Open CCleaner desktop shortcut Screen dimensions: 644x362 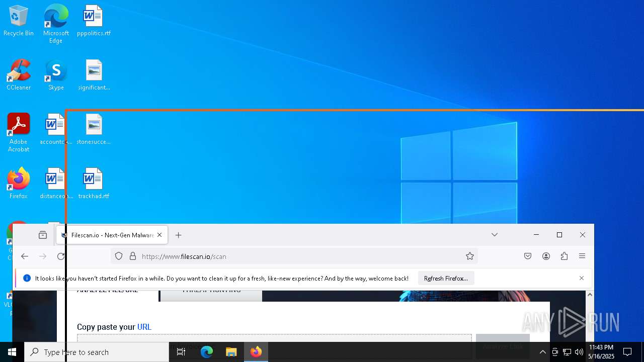[x=19, y=75]
